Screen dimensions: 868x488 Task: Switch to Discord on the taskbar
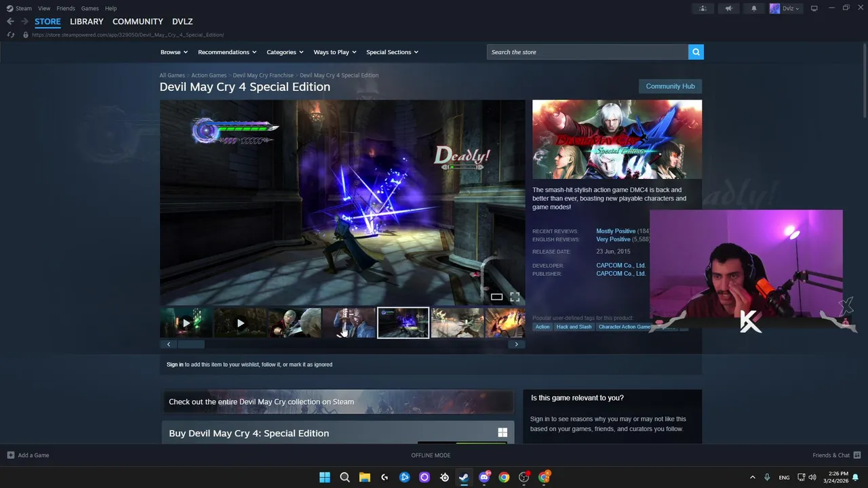(x=484, y=477)
